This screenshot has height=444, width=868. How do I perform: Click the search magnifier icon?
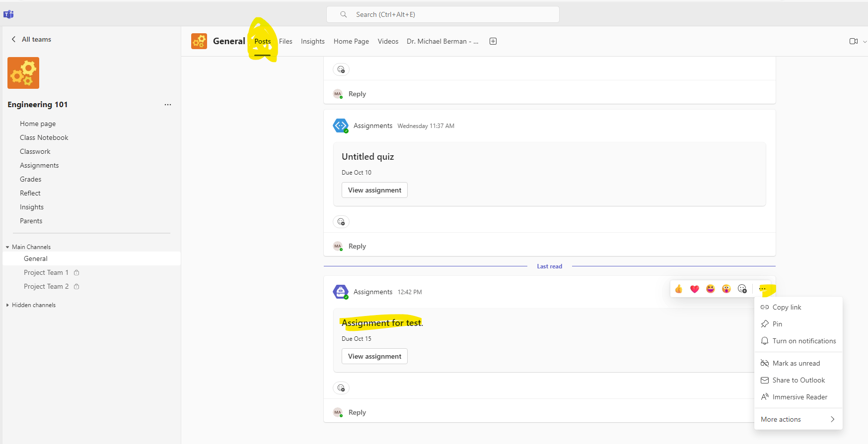tap(343, 14)
